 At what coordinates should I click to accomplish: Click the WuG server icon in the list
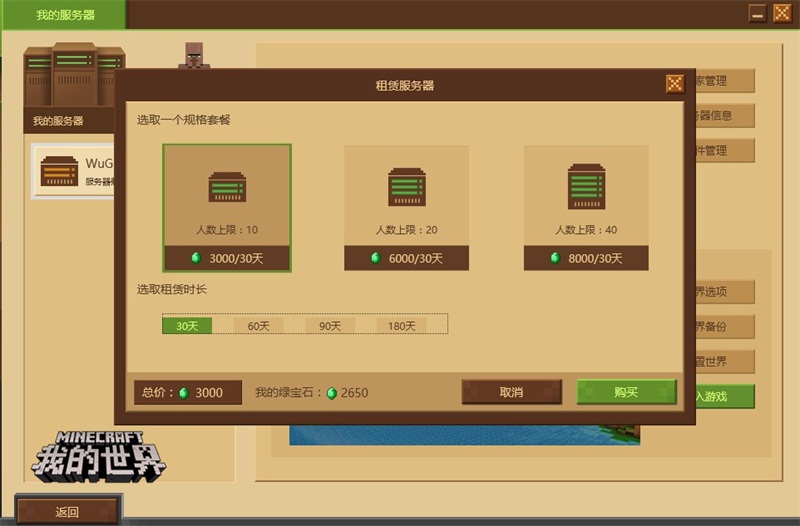pos(59,172)
